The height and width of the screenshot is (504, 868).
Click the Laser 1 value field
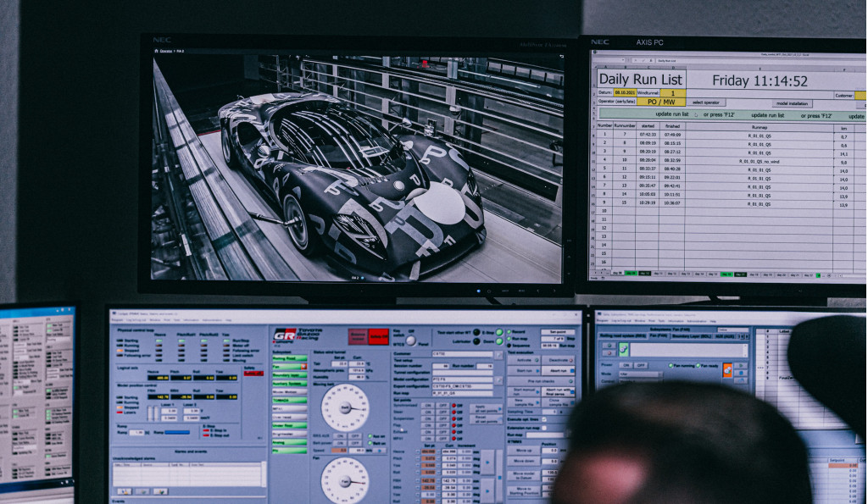(169, 411)
